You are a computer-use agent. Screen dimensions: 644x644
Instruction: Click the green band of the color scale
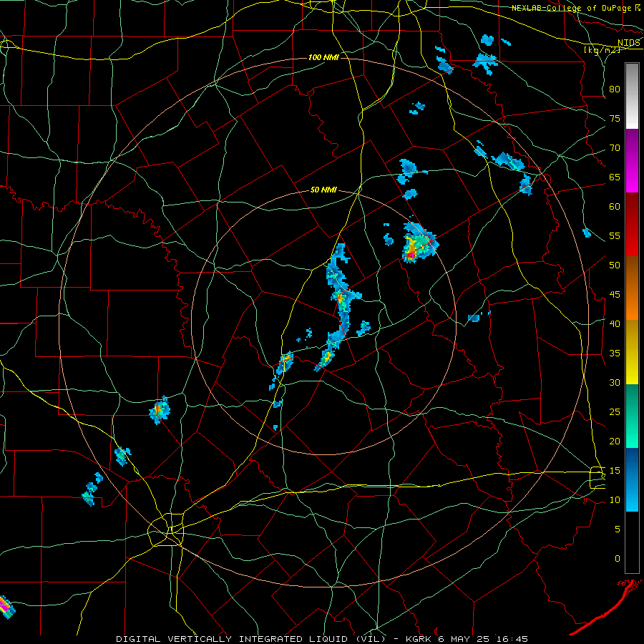point(632,416)
